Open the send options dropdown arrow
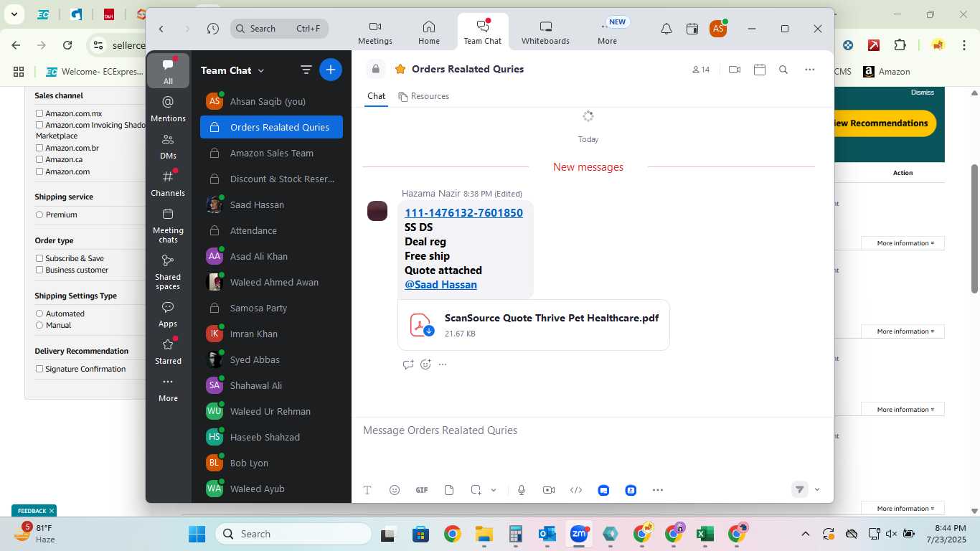 click(817, 489)
